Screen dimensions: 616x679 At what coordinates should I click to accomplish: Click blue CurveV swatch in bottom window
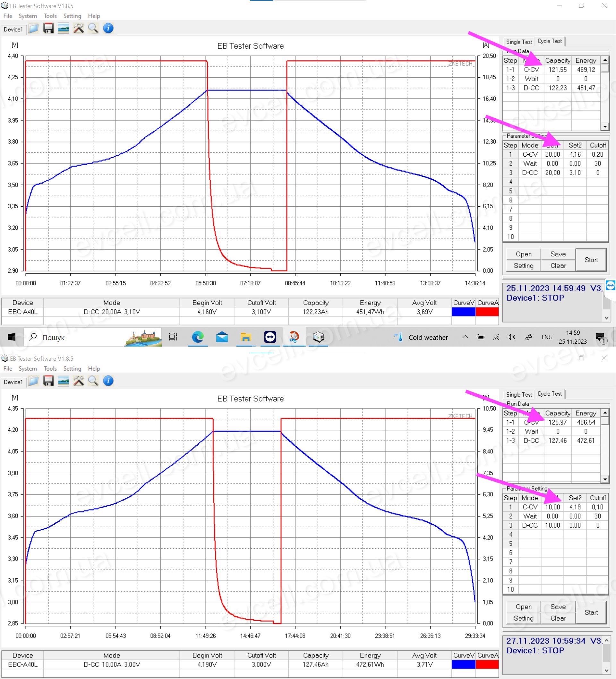[463, 664]
